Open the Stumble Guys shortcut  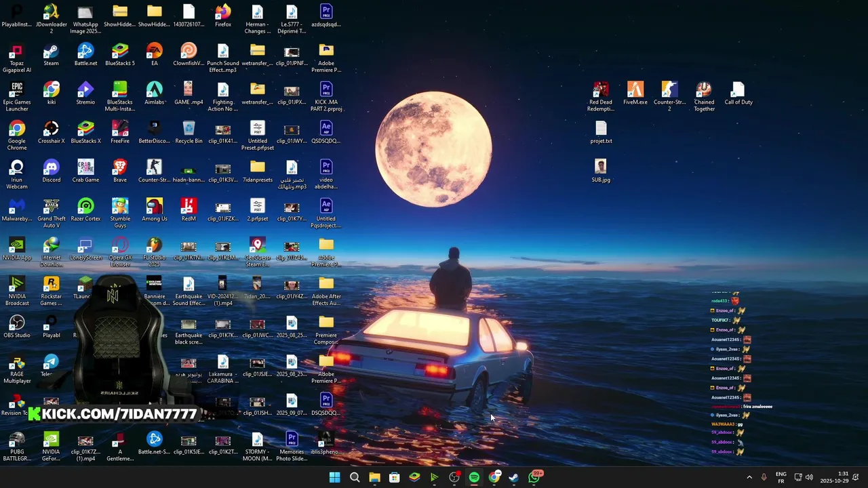click(120, 213)
